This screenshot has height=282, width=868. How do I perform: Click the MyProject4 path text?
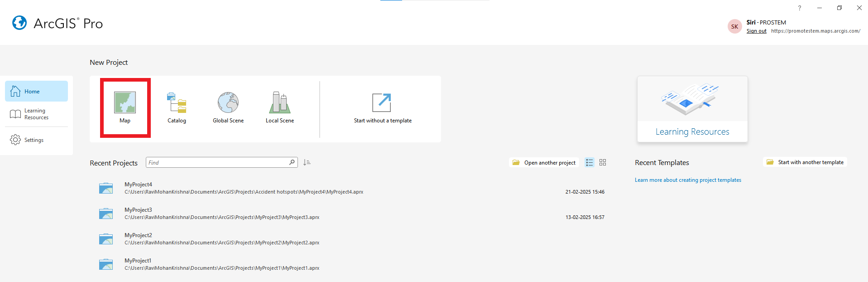coord(244,192)
